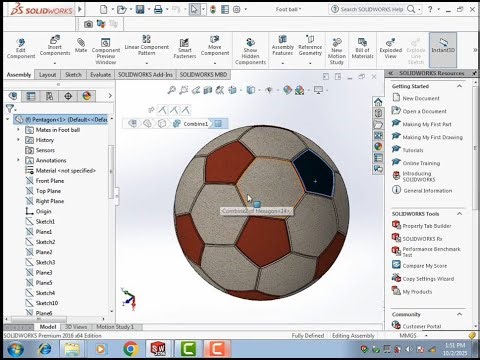Collapse Getting Started section
Image resolution: width=480 pixels, height=360 pixels.
click(x=460, y=86)
